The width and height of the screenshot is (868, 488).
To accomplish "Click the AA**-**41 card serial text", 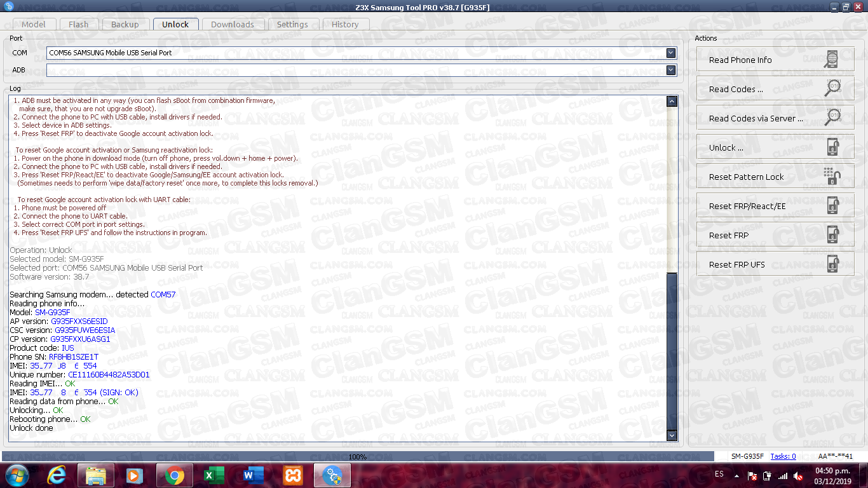I will coord(836,456).
